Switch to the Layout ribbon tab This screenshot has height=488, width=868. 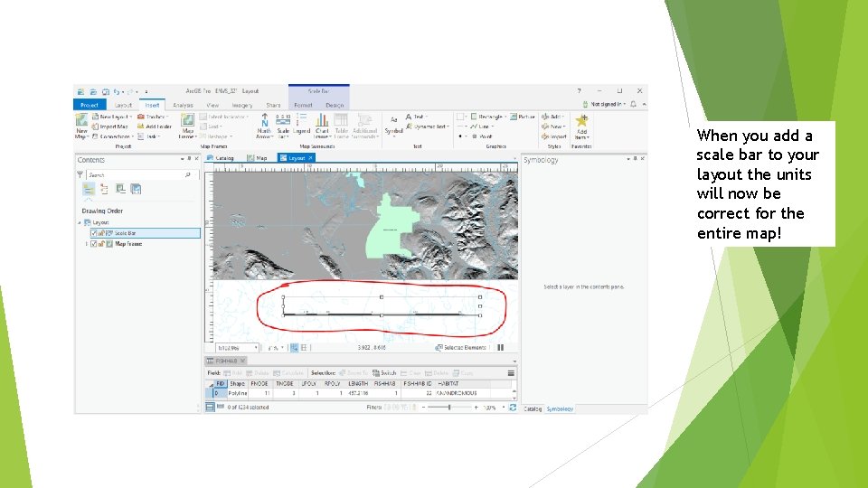point(123,105)
